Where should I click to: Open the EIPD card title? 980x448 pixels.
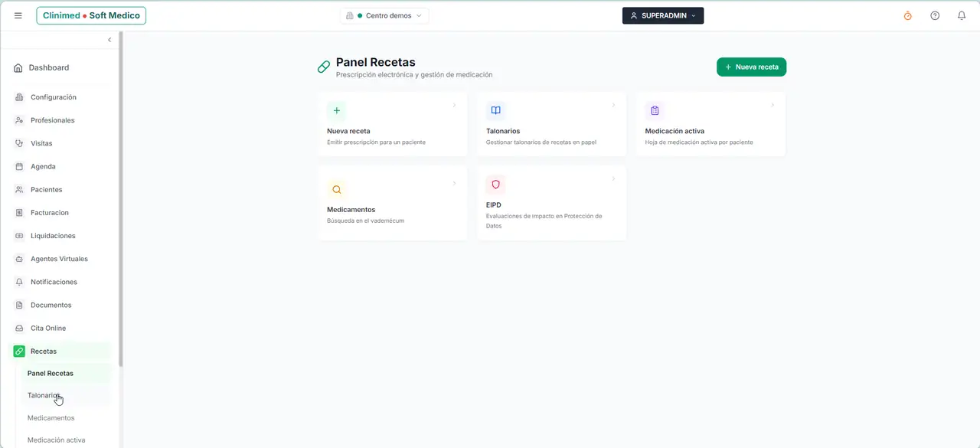coord(494,205)
